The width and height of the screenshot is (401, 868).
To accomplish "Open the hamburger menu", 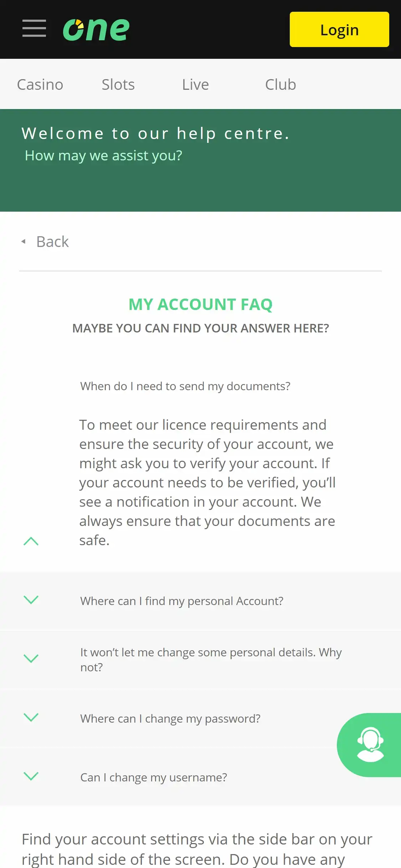I will [x=34, y=29].
